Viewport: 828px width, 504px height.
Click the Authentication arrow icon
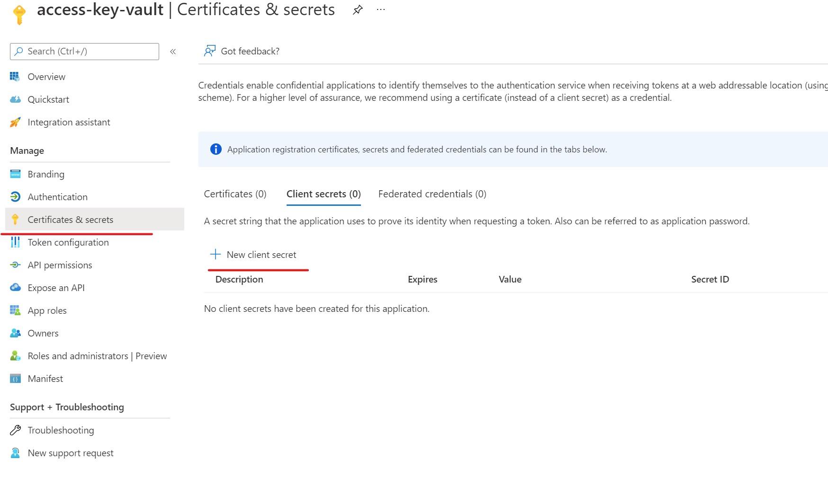tap(15, 197)
